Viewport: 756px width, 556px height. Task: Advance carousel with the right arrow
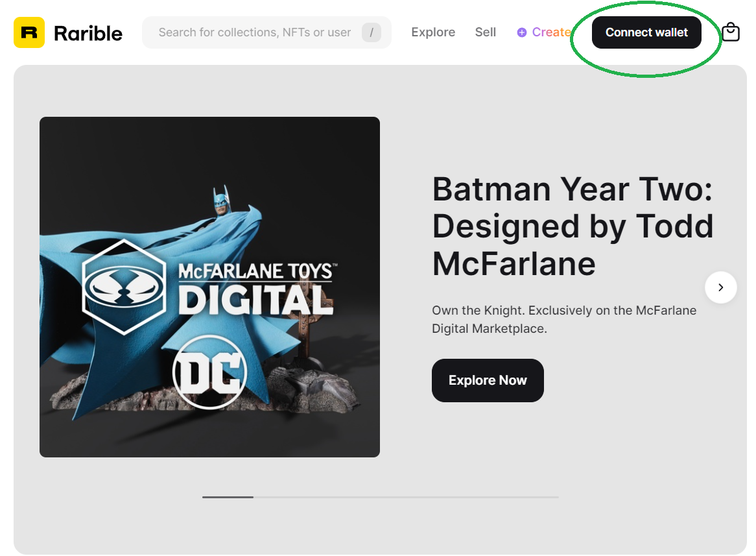click(721, 287)
